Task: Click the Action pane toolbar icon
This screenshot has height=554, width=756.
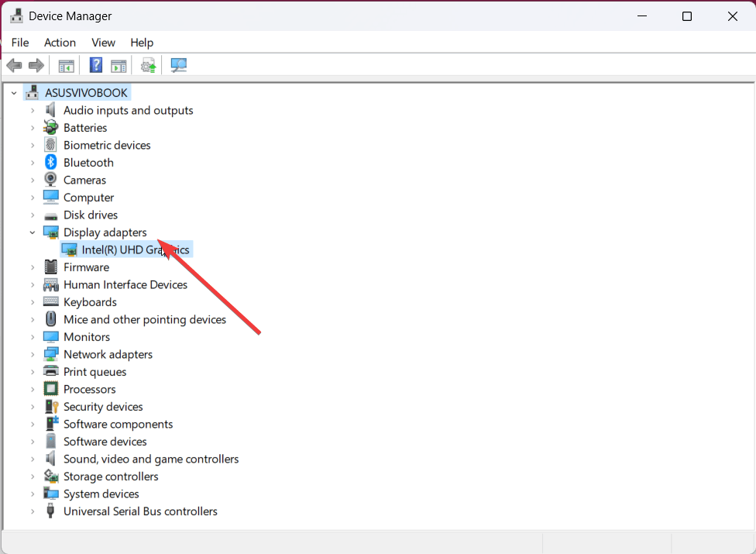Action: (119, 66)
